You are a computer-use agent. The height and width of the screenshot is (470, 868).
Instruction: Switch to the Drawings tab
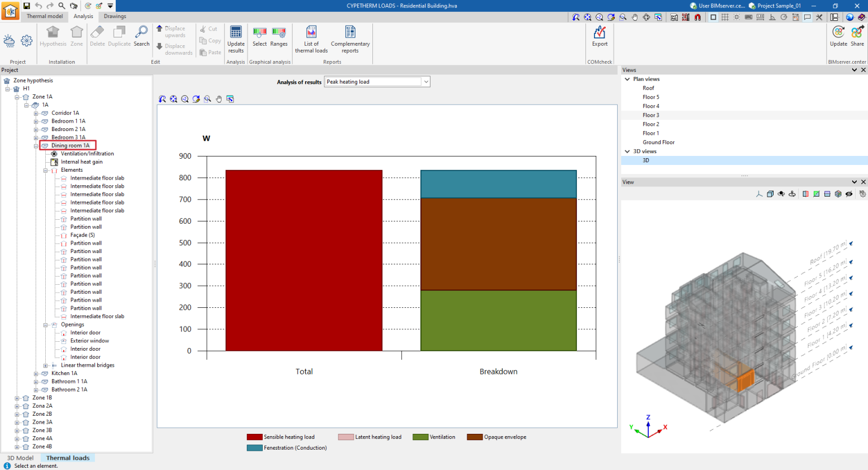pos(115,16)
